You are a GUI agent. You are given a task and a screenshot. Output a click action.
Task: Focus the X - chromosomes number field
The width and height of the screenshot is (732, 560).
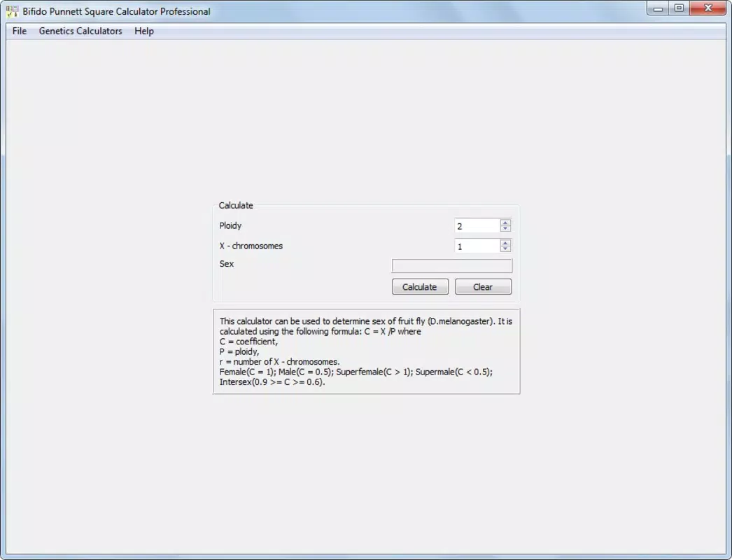tap(477, 246)
